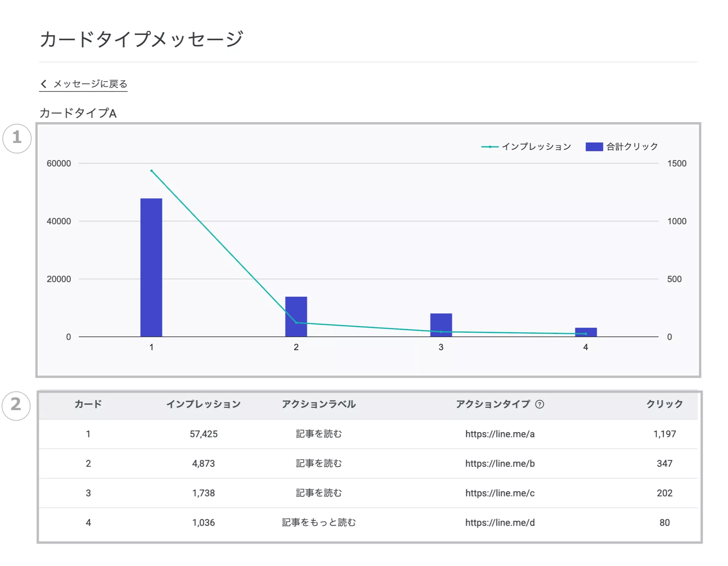The image size is (728, 566).
Task: Click the クリック column header
Action: tap(664, 404)
